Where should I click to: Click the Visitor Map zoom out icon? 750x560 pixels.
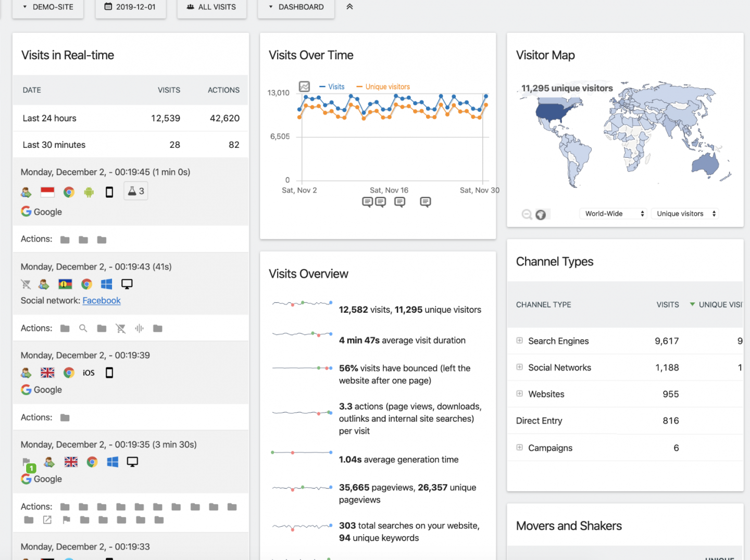(527, 214)
